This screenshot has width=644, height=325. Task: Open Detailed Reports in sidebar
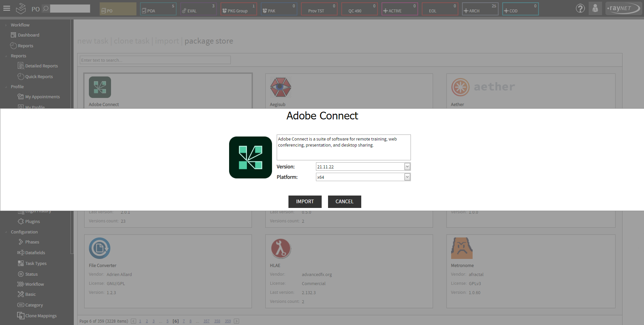(x=41, y=66)
